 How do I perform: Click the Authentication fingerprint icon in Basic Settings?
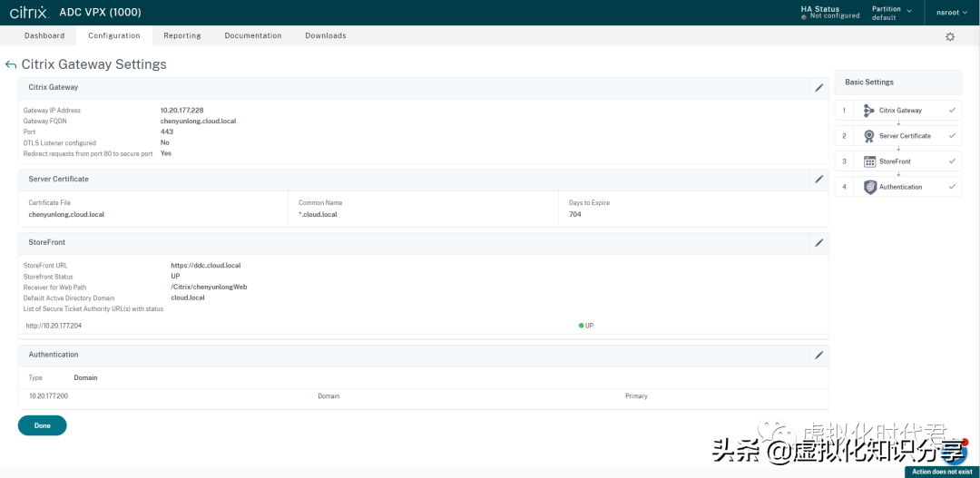coord(869,187)
